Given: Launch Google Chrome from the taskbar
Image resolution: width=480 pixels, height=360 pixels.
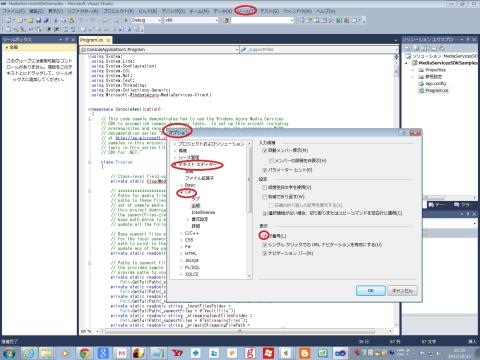Looking at the screenshot, I should tap(85, 353).
